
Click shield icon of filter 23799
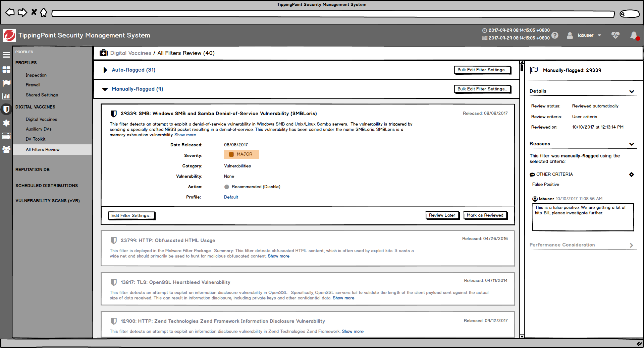point(114,240)
